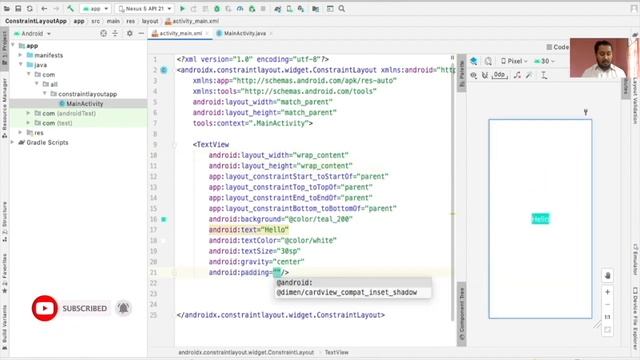Image resolution: width=640 pixels, height=360 pixels.
Task: Open the app run configuration dropdown
Action: [x=96, y=9]
